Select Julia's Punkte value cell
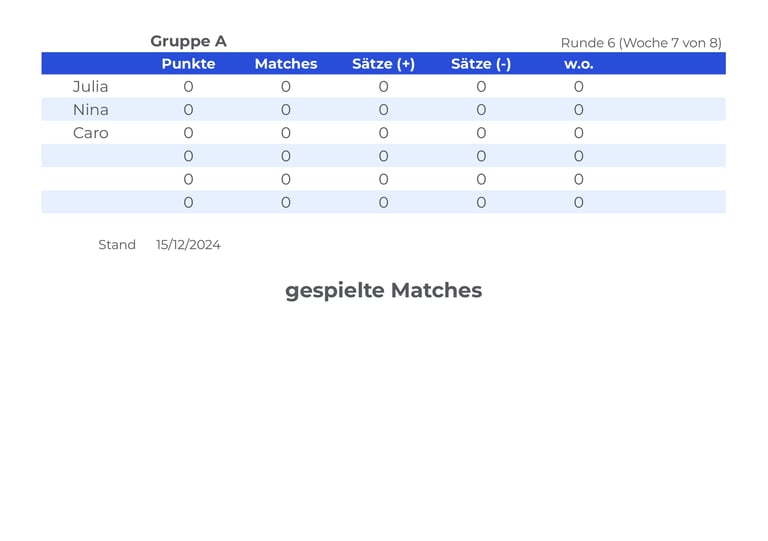 [188, 87]
